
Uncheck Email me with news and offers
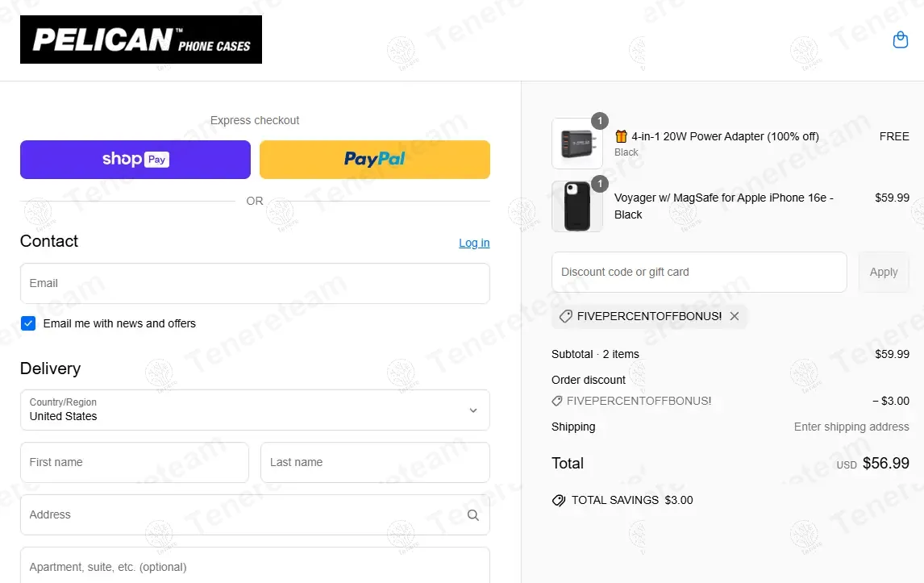(28, 323)
